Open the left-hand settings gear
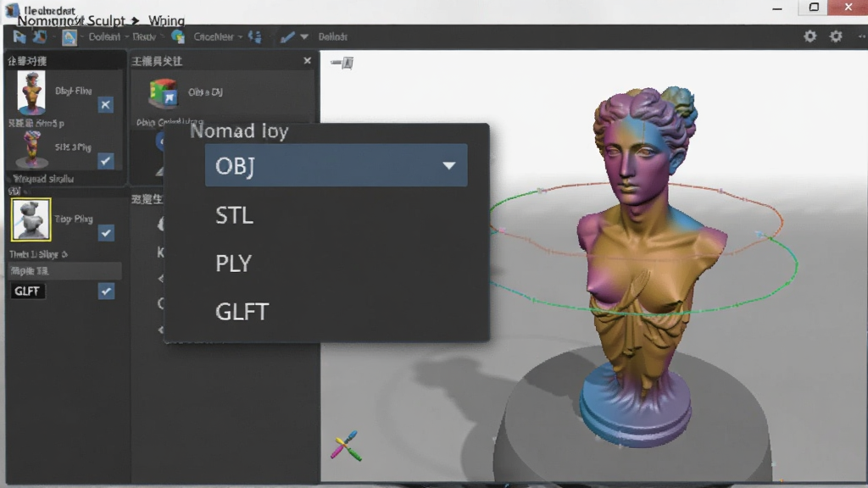This screenshot has height=488, width=868. (x=810, y=36)
